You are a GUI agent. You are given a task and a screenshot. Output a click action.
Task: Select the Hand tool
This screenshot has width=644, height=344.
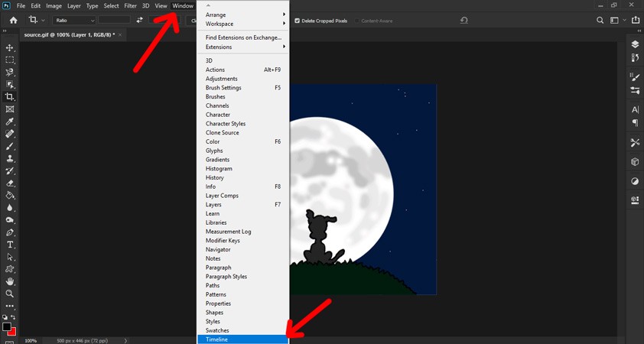(x=10, y=281)
